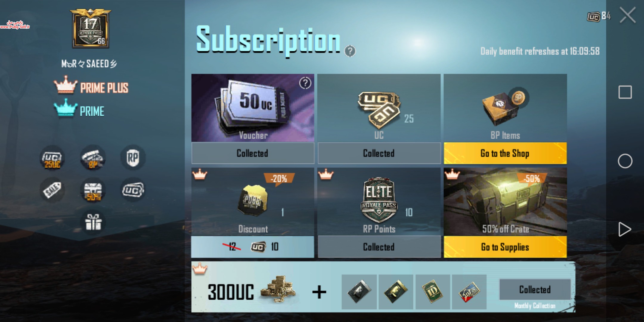Screen dimensions: 644x322
Task: Select the ID card reward thumbnail
Action: [x=432, y=292]
